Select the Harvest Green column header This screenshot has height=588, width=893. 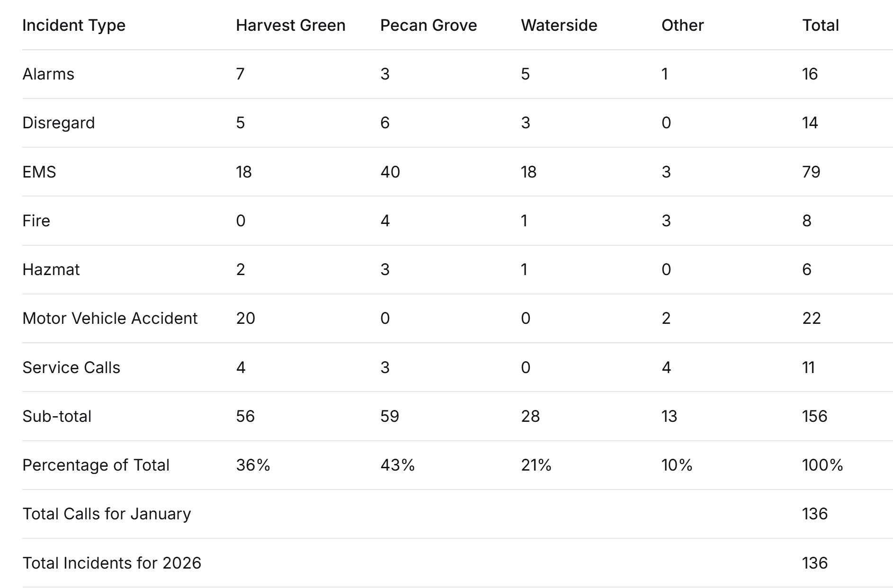point(291,25)
